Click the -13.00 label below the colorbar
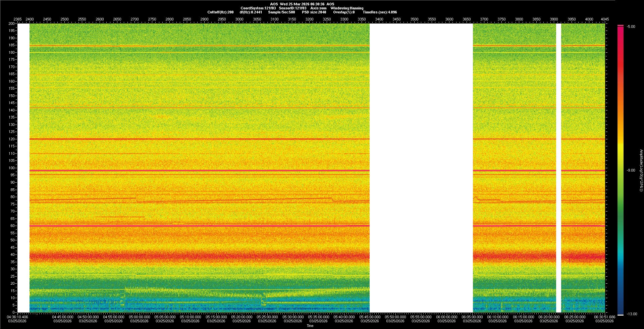 (x=632, y=314)
